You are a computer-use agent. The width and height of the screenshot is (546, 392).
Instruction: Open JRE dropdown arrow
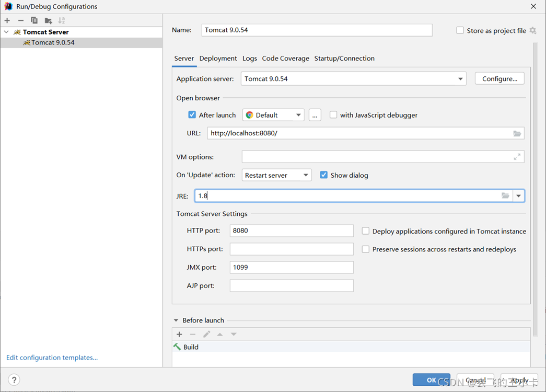click(x=518, y=196)
